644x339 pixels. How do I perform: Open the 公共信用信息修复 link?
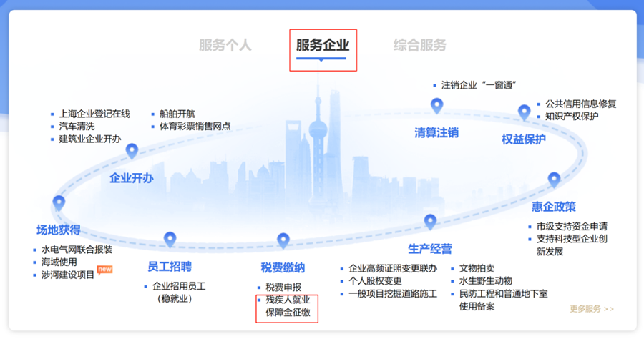coord(580,104)
